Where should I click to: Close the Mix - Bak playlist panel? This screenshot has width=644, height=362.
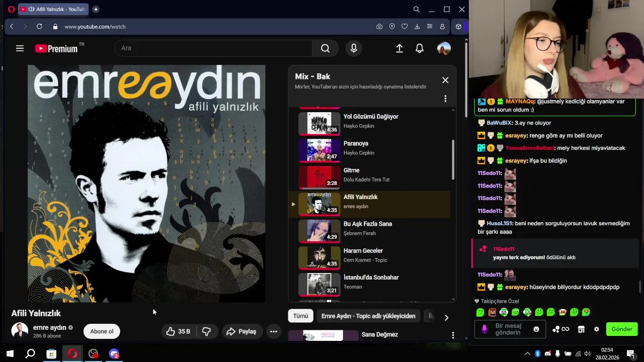pyautogui.click(x=445, y=80)
